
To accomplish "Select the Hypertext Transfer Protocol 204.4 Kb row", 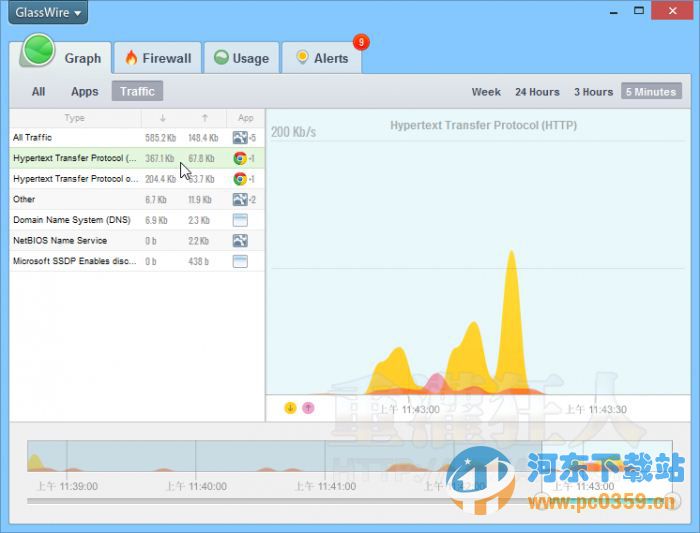I will 137,179.
